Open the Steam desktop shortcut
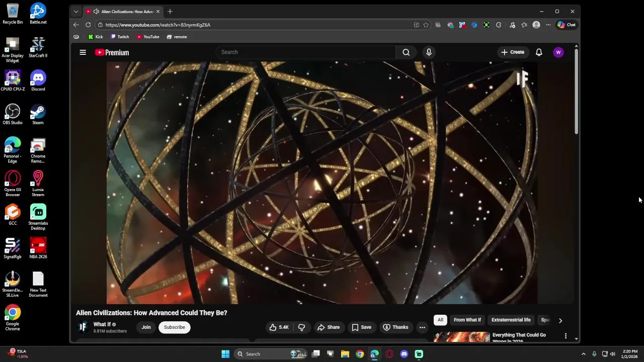644x362 pixels. coord(38,114)
